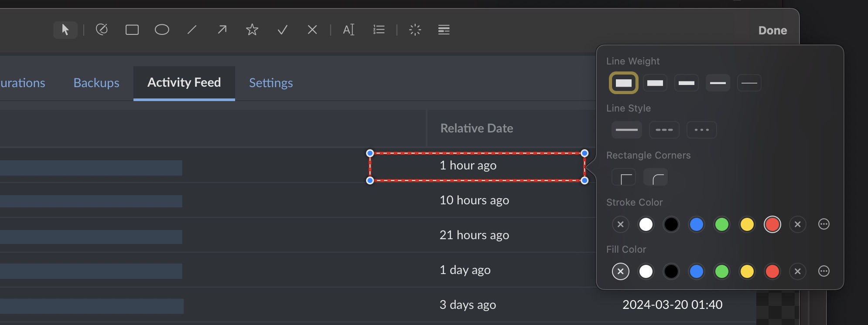Select the arrow pointer selection tool
Screen dimensions: 868x325
click(x=65, y=30)
